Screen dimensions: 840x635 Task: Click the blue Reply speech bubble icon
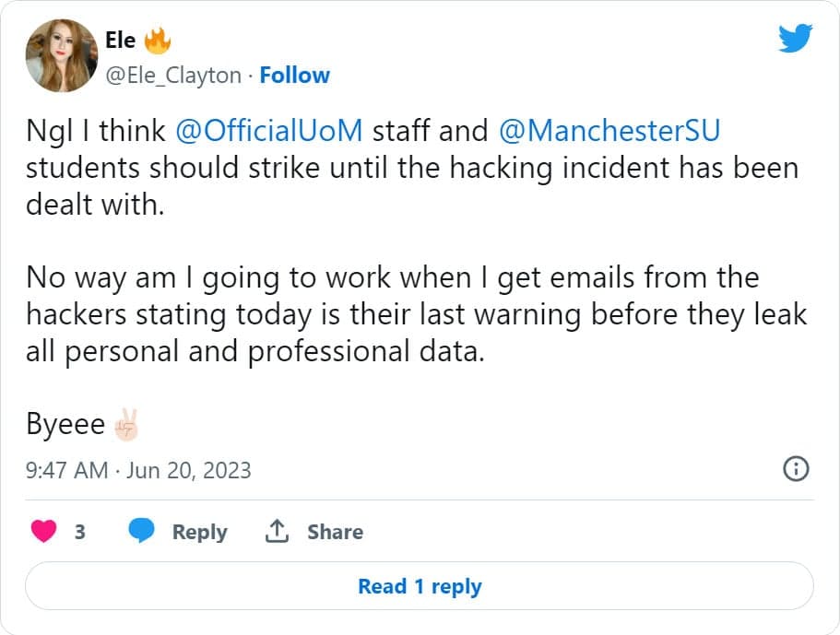140,532
